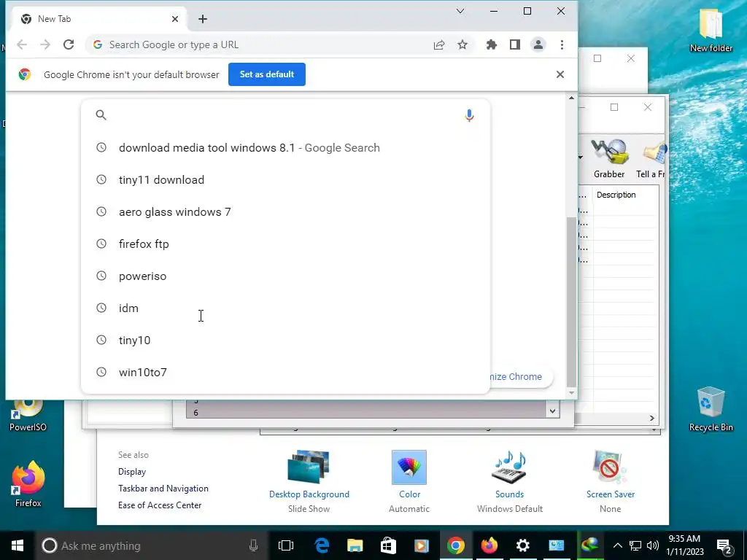Click inside the Google search box

click(x=285, y=114)
